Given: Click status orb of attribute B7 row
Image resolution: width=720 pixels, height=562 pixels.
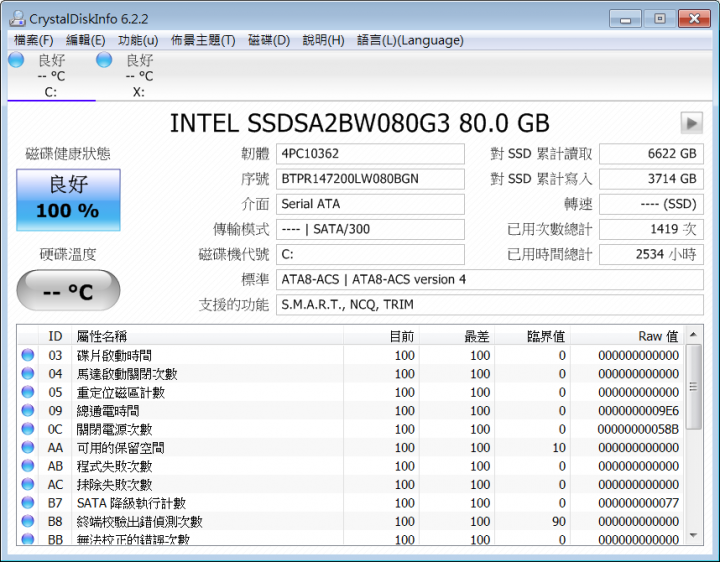Looking at the screenshot, I should tap(28, 502).
